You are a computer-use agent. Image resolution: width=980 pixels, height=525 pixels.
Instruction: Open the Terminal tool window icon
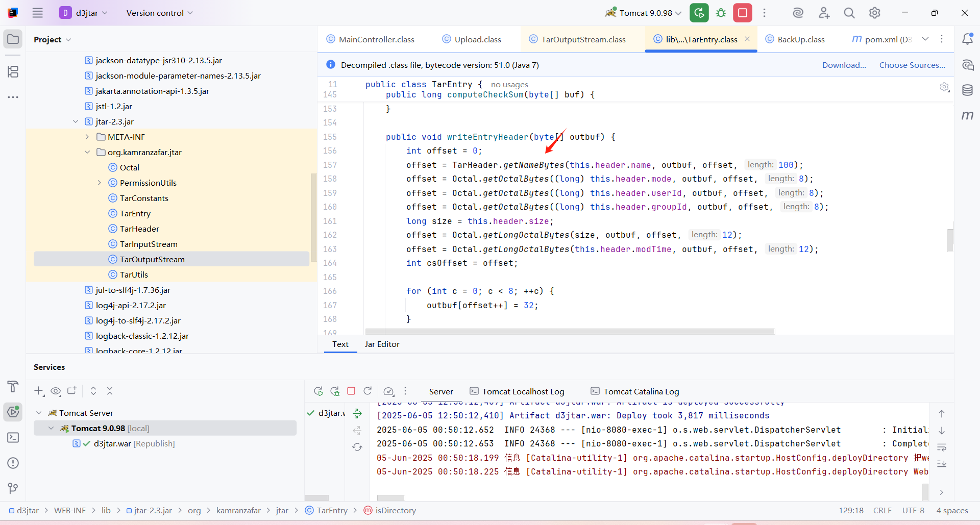(13, 438)
